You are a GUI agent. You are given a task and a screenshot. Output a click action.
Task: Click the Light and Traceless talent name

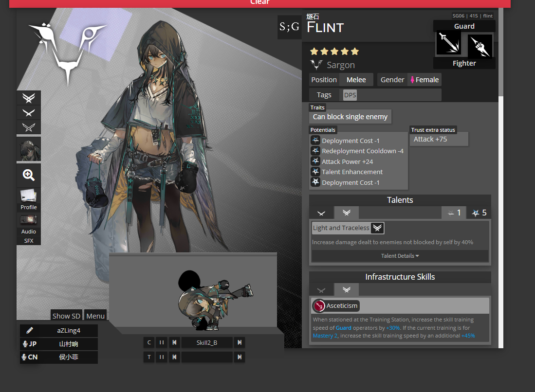(341, 228)
